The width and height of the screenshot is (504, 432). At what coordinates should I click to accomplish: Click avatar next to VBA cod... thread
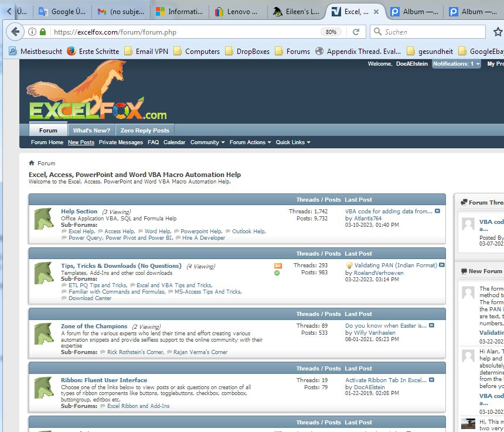tap(468, 224)
